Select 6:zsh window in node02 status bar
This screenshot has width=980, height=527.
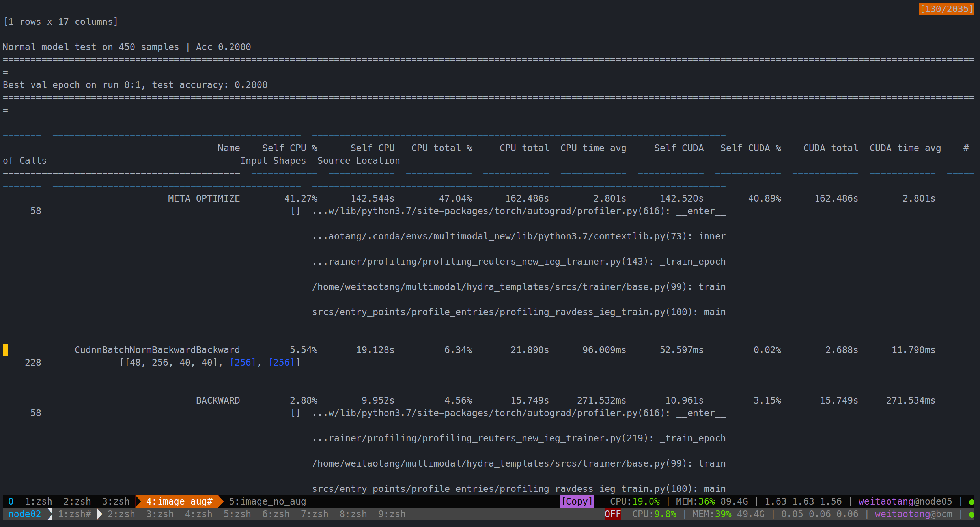pyautogui.click(x=276, y=514)
